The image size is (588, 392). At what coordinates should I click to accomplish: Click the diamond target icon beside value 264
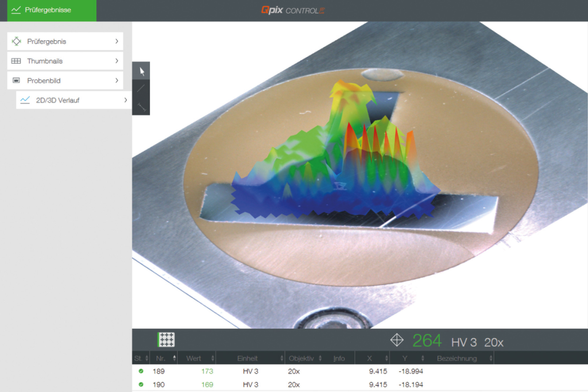tap(397, 340)
